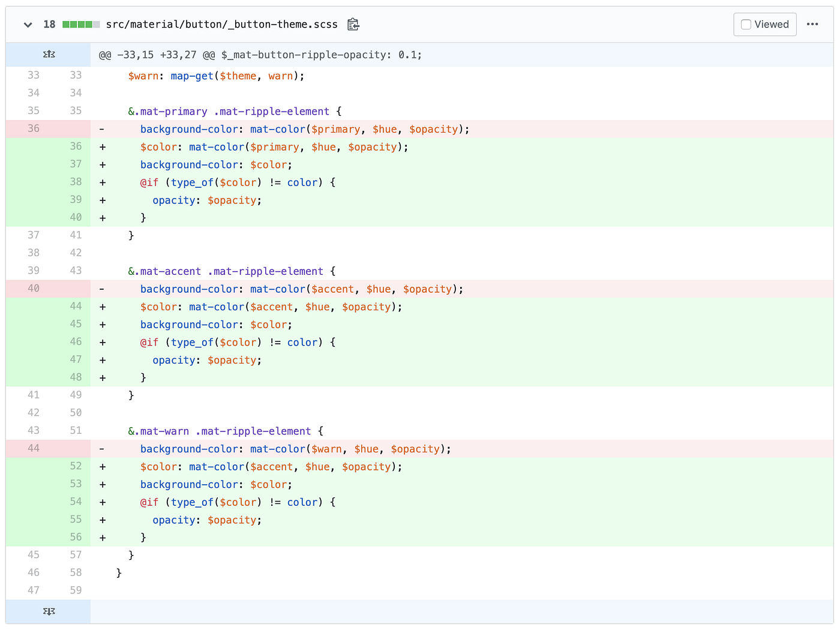This screenshot has width=840, height=630.
Task: Click the file name src/material/button/_button-theme.scss
Action: [221, 25]
